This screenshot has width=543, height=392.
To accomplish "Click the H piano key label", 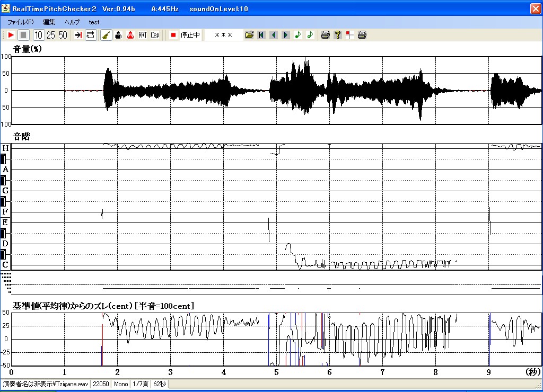I will point(5,148).
